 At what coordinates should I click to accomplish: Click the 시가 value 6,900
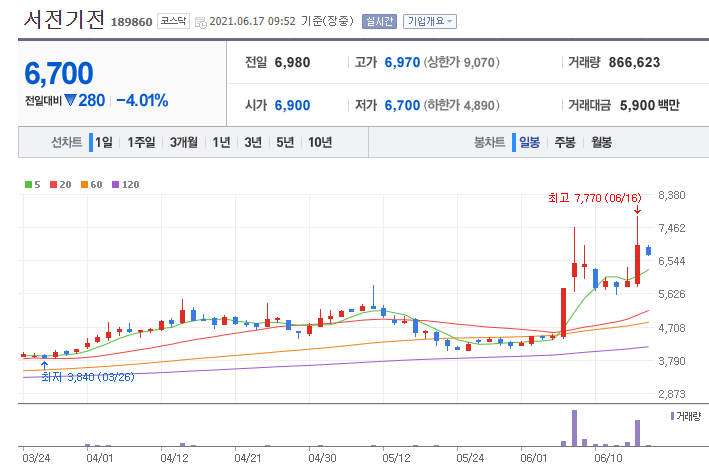pos(293,105)
